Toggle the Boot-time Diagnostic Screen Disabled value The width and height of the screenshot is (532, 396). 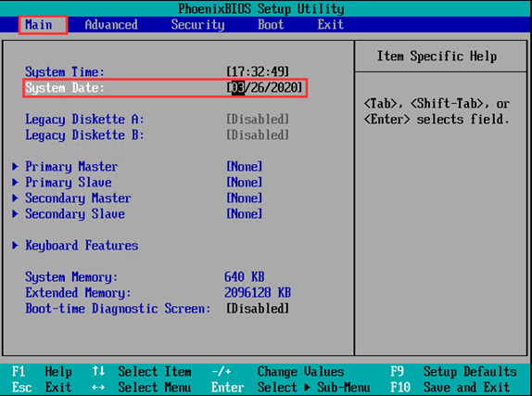pyautogui.click(x=258, y=309)
